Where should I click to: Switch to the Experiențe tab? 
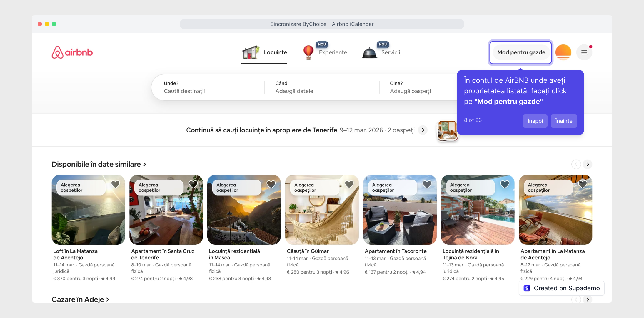click(333, 52)
